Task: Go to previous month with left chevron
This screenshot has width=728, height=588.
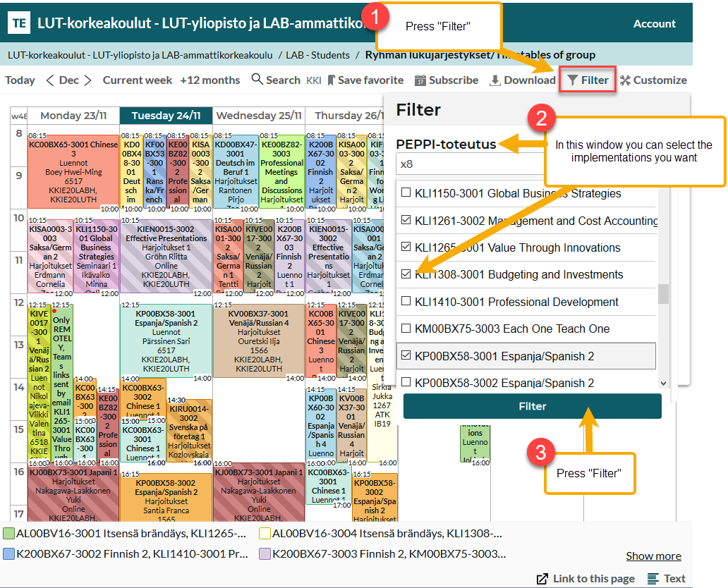Action: 50,80
